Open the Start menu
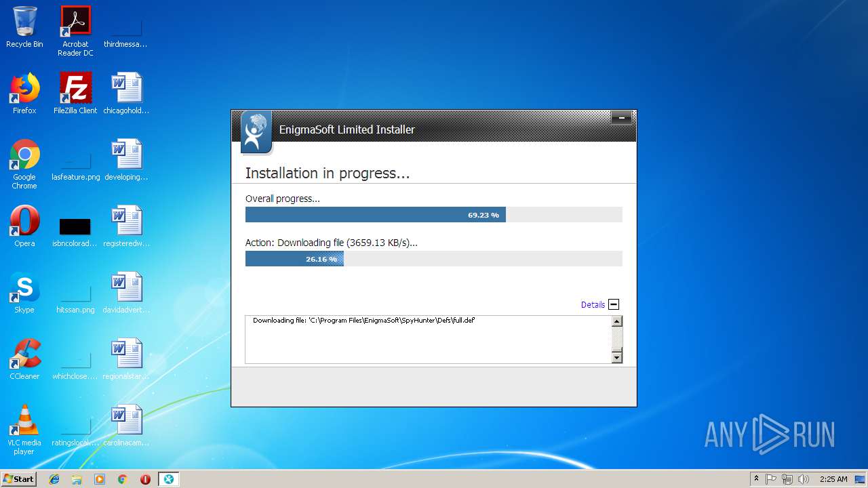The height and width of the screenshot is (488, 868). [18, 479]
